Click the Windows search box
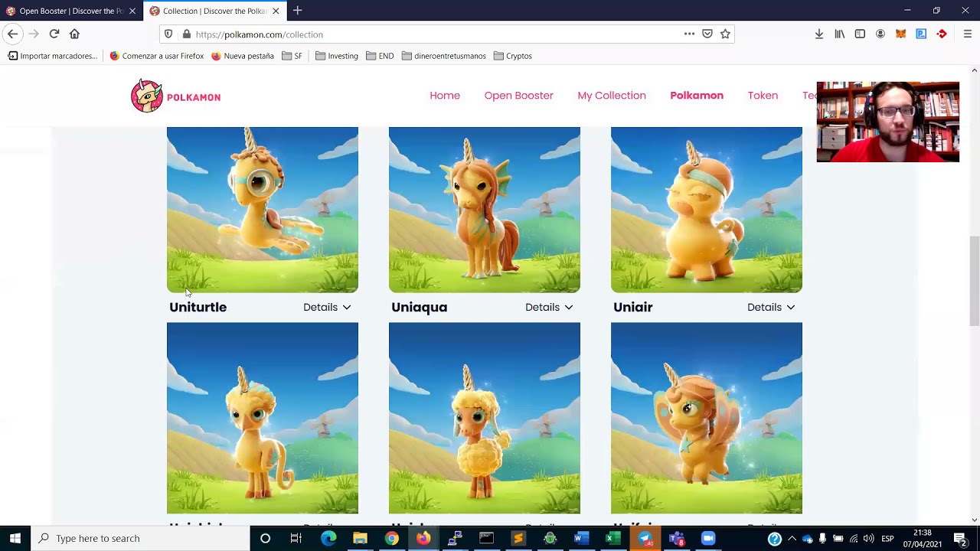 pyautogui.click(x=140, y=538)
